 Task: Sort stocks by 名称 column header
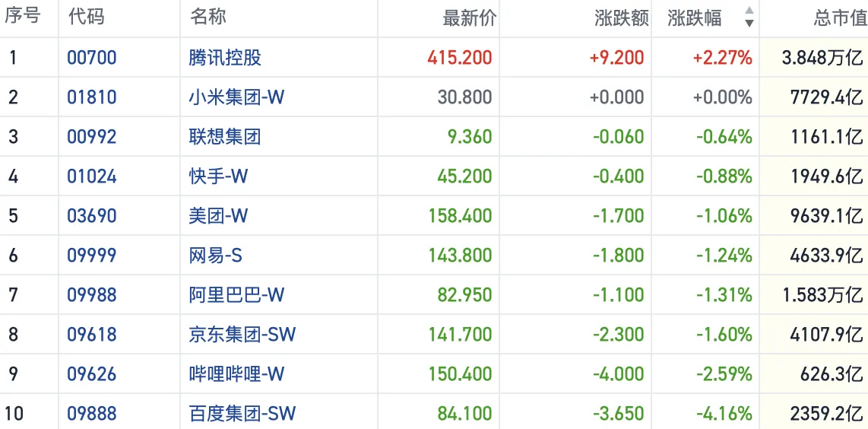[207, 17]
